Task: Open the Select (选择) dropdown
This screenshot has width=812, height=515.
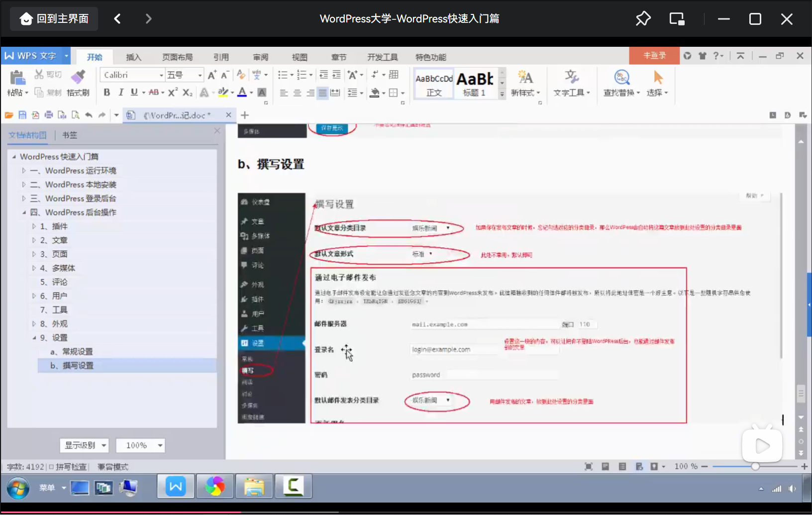Action: [x=657, y=83]
